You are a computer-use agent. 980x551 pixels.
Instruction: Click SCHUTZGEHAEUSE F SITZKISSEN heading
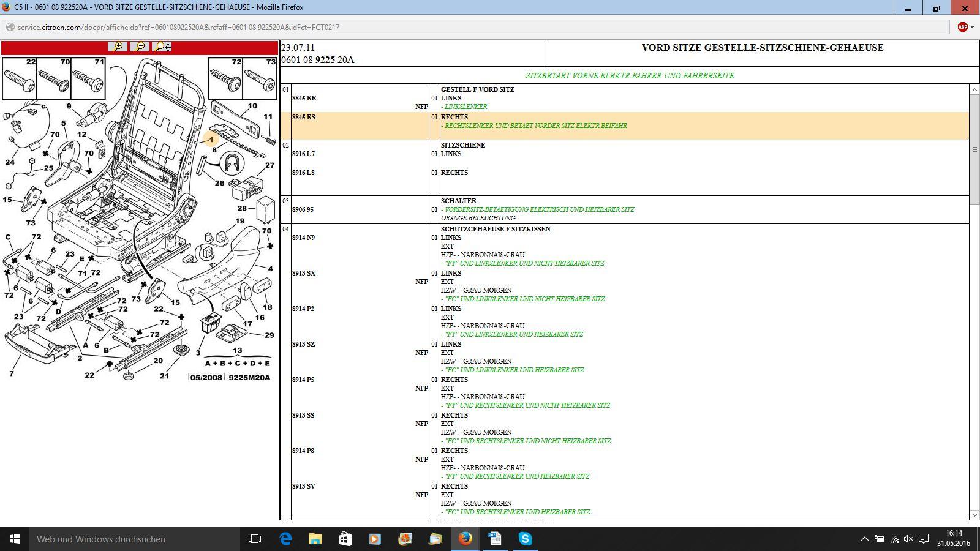(x=496, y=229)
